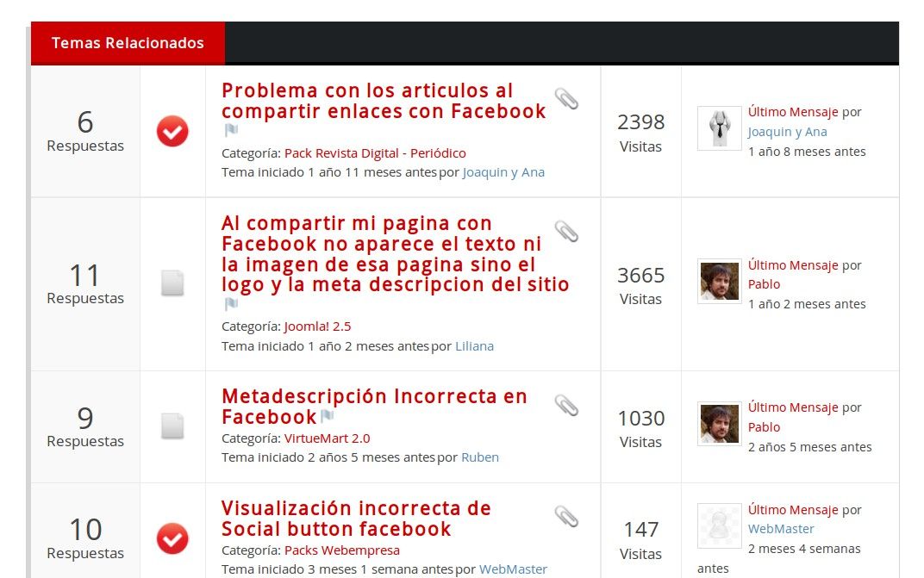This screenshot has width=924, height=578.
Task: Open the VirtueMart 2.0 category link
Action: tap(327, 438)
